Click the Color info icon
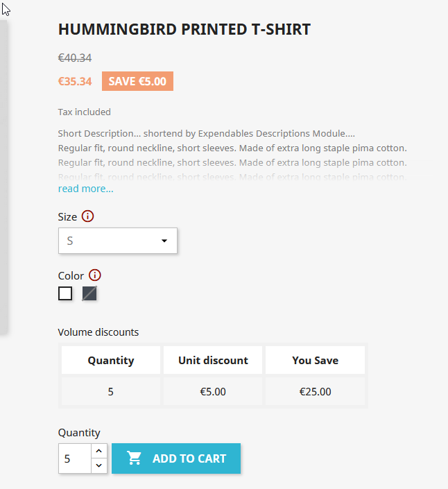Viewport: 448px width, 489px height. (95, 275)
